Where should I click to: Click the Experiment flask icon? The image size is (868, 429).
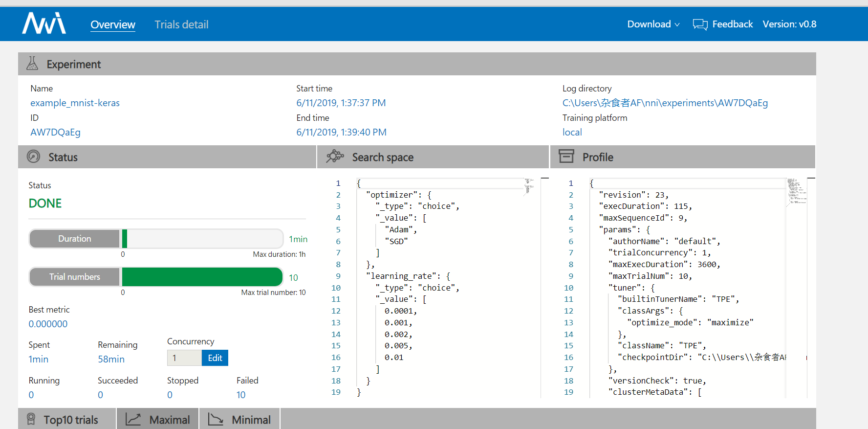click(32, 64)
